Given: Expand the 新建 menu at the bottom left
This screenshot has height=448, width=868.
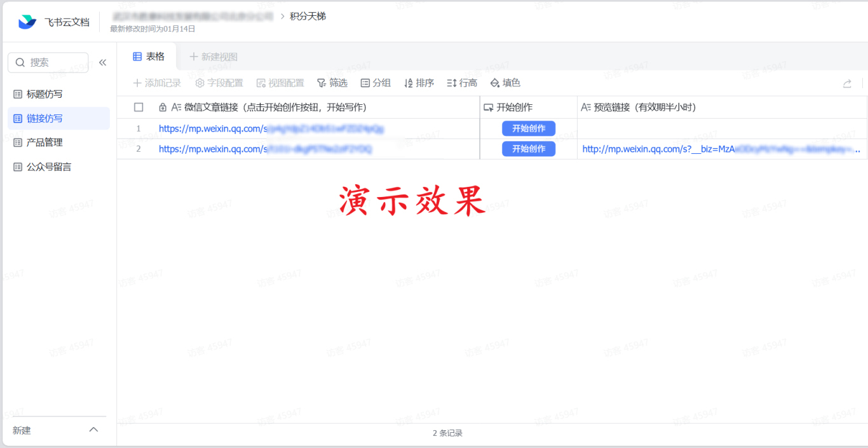Looking at the screenshot, I should click(93, 429).
